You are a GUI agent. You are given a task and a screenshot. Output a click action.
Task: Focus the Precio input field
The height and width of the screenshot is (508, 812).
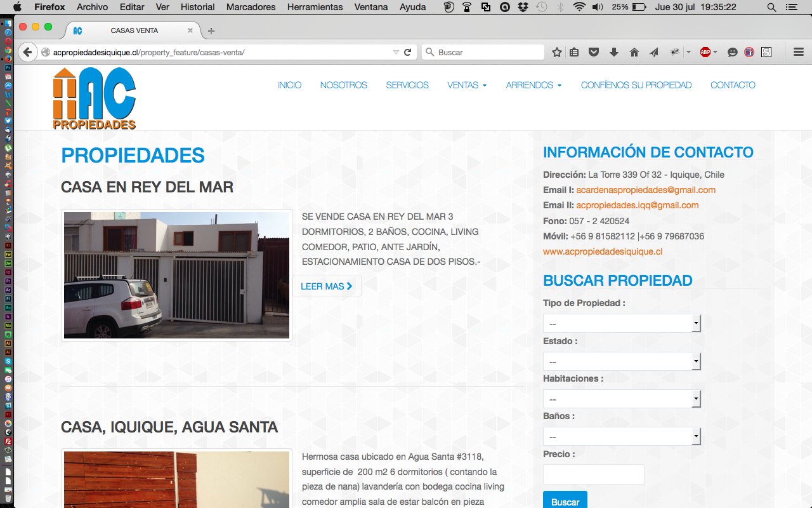594,474
